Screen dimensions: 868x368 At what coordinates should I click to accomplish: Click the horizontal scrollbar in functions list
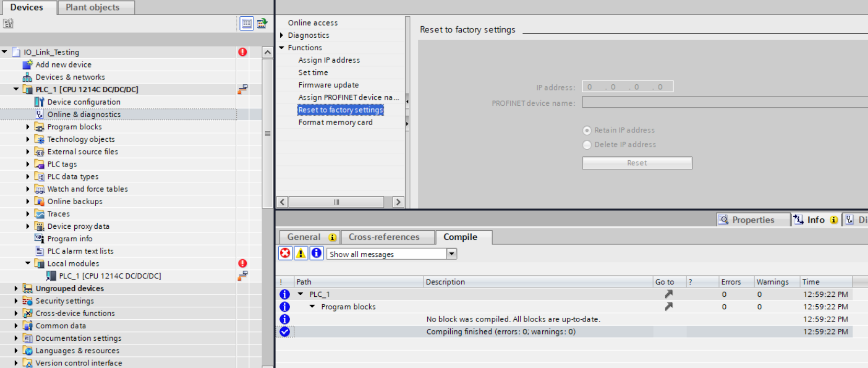pyautogui.click(x=336, y=202)
